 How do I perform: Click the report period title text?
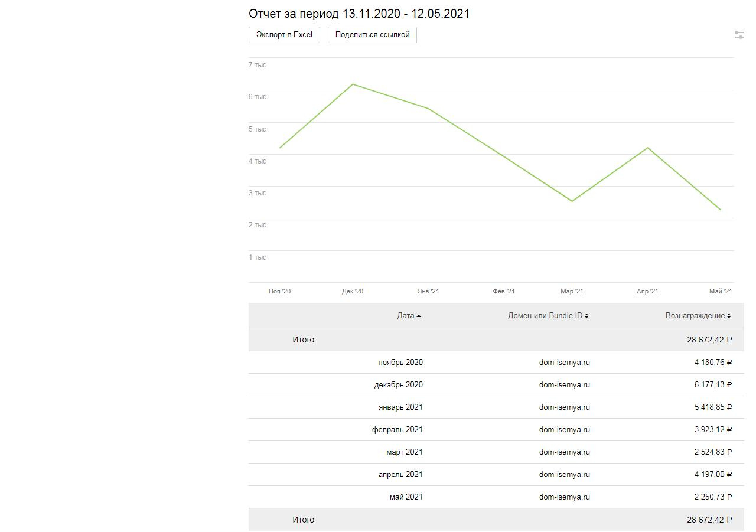click(x=359, y=14)
